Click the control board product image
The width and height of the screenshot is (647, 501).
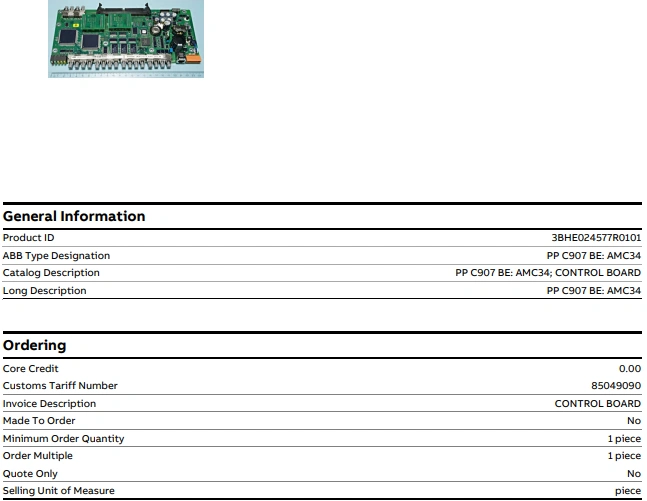125,38
